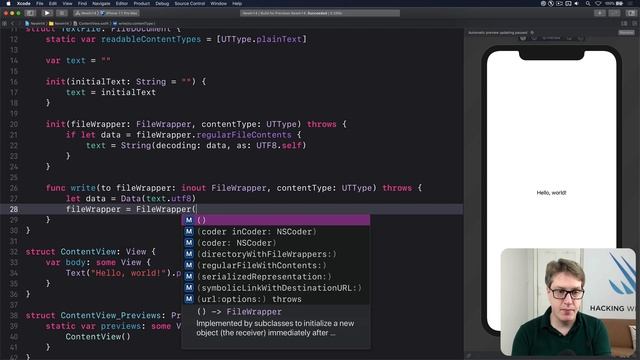Select the regularFileWithContents completion
Image resolution: width=640 pixels, height=360 pixels.
click(276, 265)
